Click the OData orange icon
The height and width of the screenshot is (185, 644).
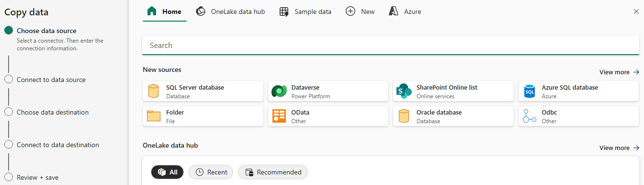279,116
